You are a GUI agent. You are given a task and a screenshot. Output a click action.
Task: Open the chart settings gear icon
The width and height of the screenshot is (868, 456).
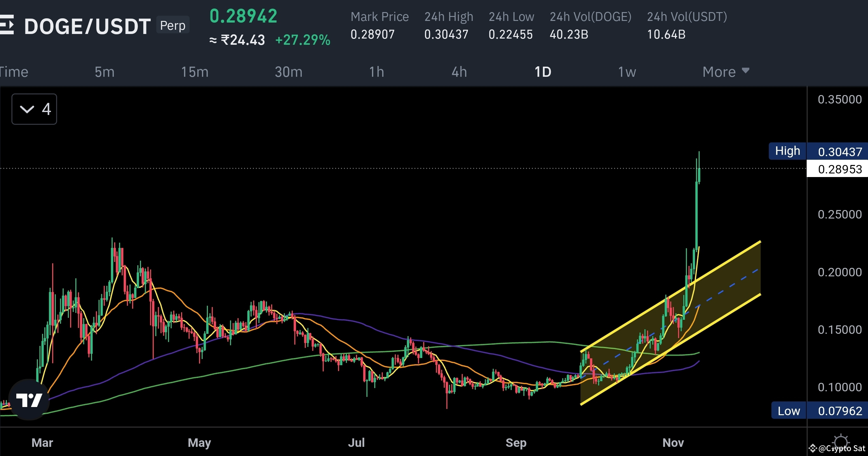click(x=842, y=442)
